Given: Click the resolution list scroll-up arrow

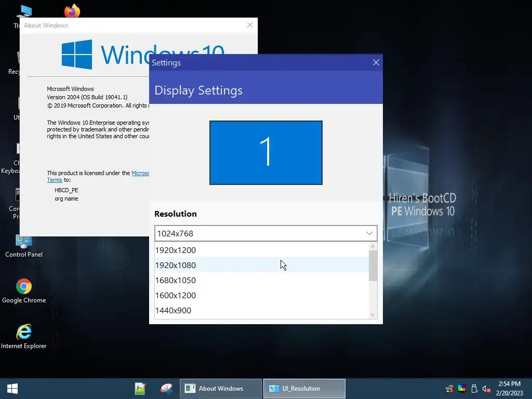Looking at the screenshot, I should tap(373, 246).
